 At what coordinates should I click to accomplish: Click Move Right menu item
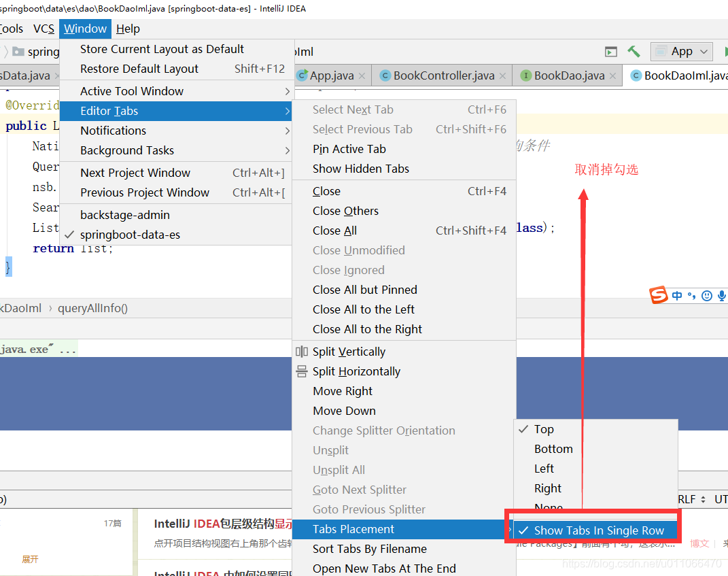404,391
